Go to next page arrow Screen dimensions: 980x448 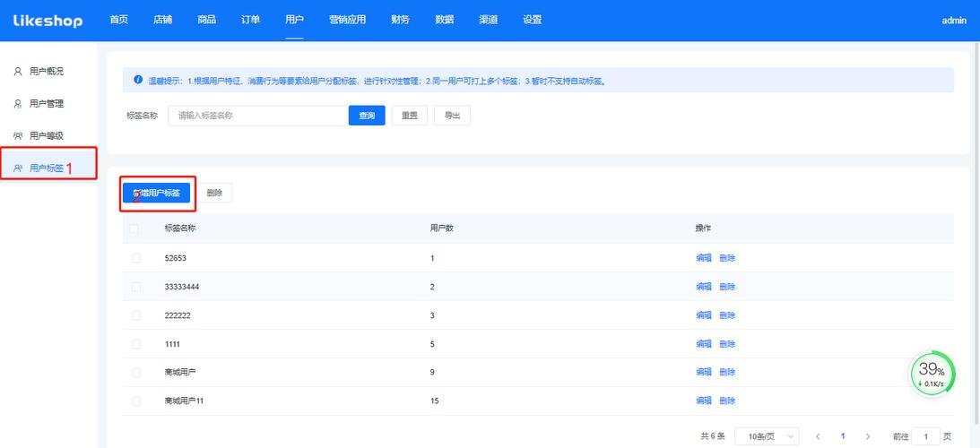click(868, 436)
